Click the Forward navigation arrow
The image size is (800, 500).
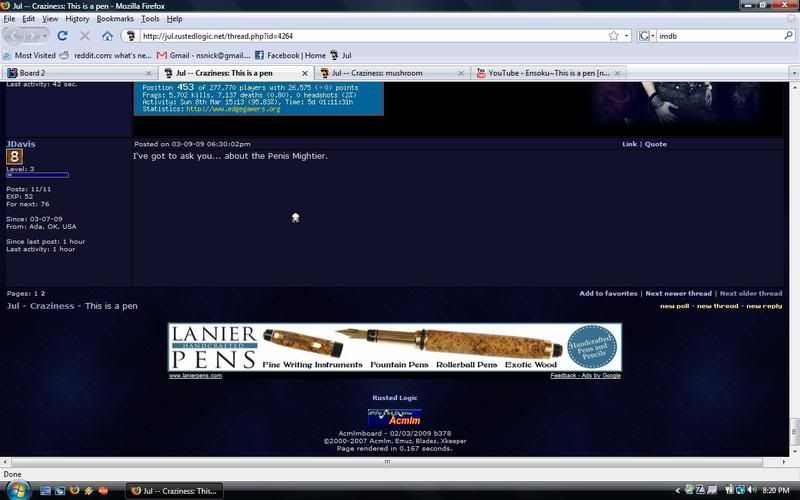[x=31, y=36]
